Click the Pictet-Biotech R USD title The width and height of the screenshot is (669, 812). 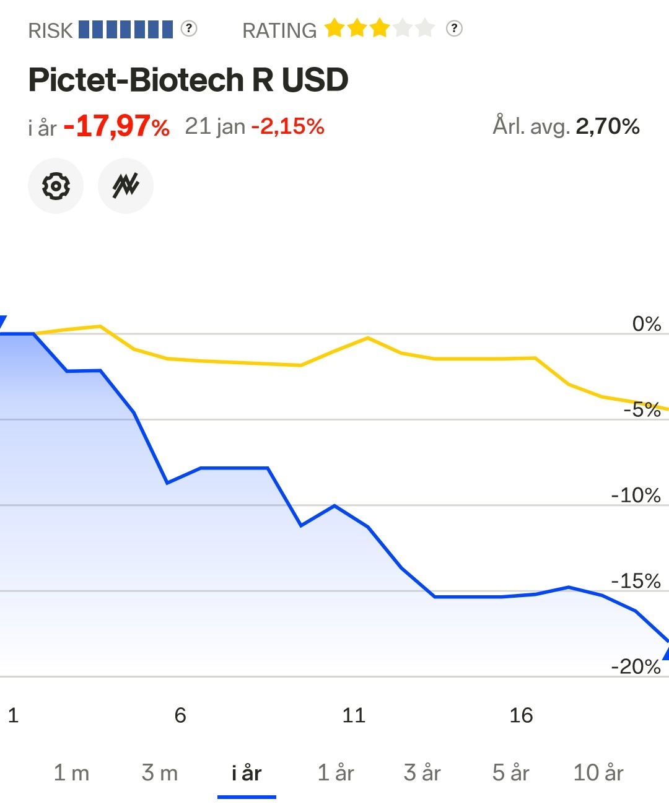pos(188,80)
